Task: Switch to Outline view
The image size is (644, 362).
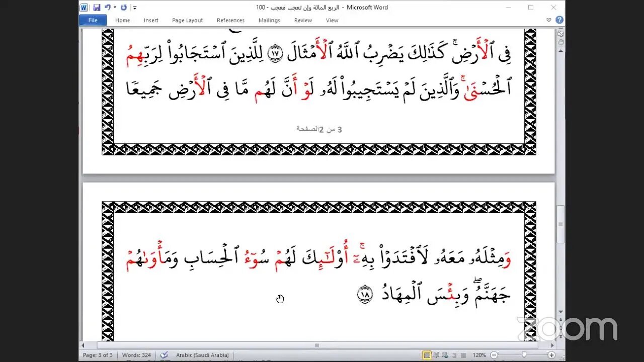Action: 454,355
